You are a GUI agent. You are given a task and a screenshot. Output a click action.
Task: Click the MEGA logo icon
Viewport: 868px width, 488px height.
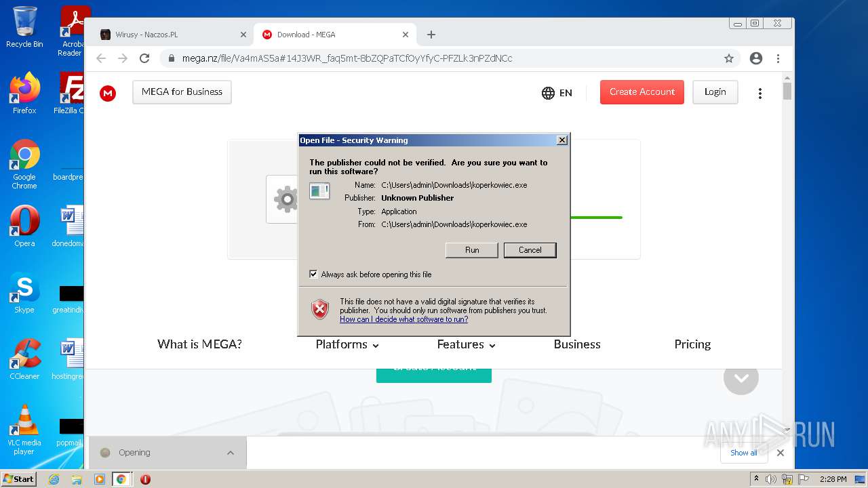[x=108, y=93]
